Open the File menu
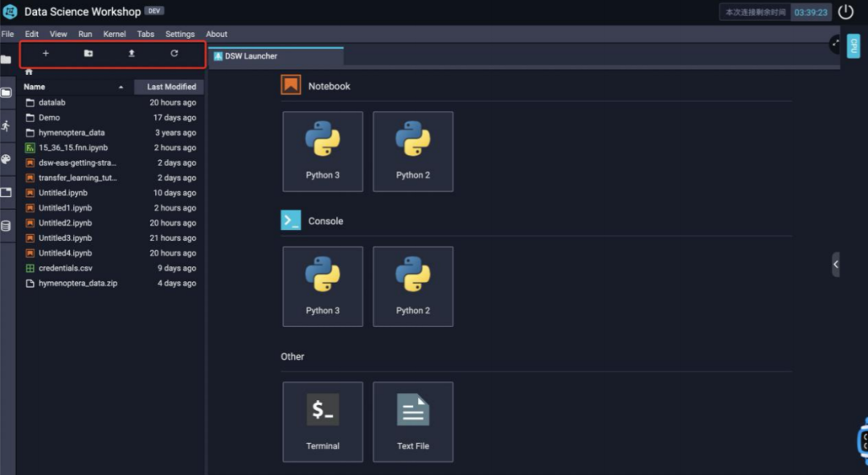The image size is (868, 475). coord(8,34)
